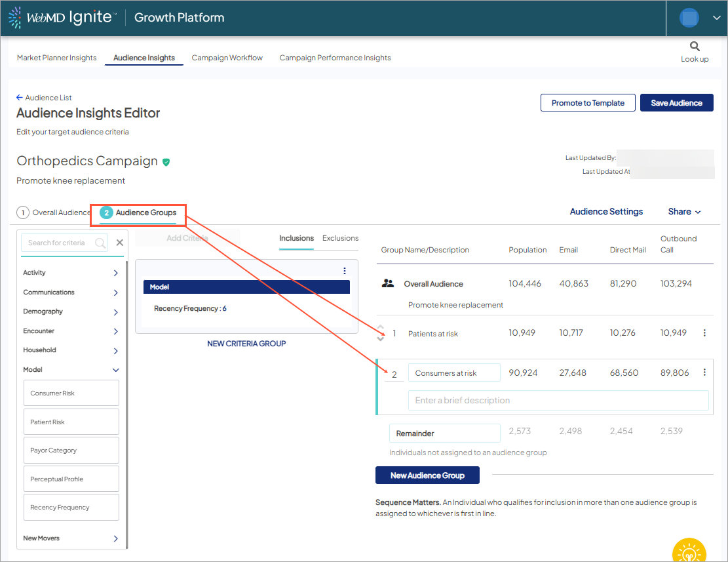Viewport: 728px width, 562px height.
Task: Click the lightbulb help icon
Action: point(689,552)
